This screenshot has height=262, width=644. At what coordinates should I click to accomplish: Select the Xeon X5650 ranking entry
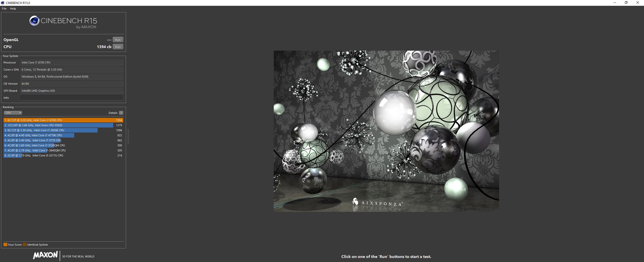pyautogui.click(x=63, y=125)
